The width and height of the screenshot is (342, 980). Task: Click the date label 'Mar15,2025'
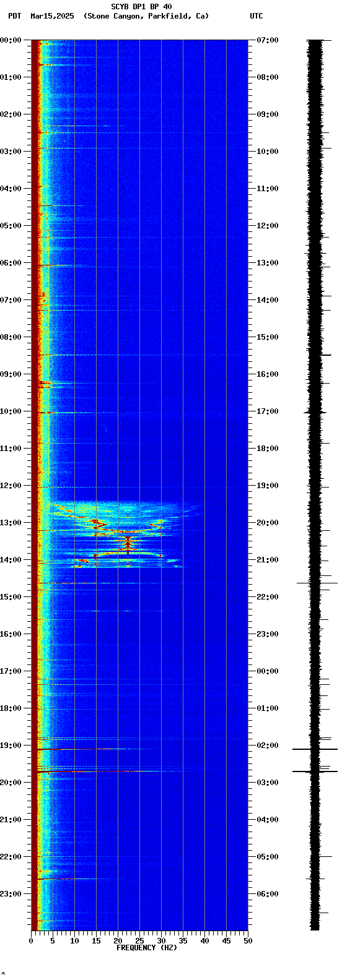point(52,16)
